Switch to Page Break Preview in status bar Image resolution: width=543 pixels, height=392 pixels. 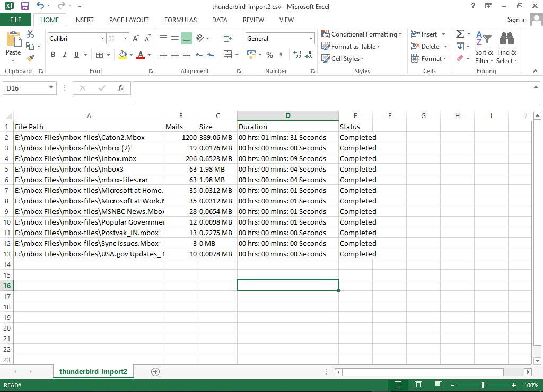pyautogui.click(x=439, y=385)
